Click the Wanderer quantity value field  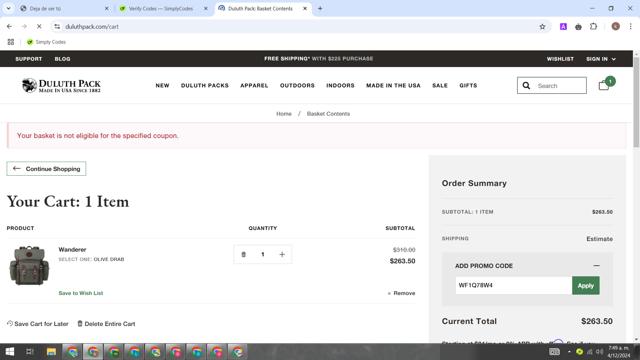coord(263,254)
